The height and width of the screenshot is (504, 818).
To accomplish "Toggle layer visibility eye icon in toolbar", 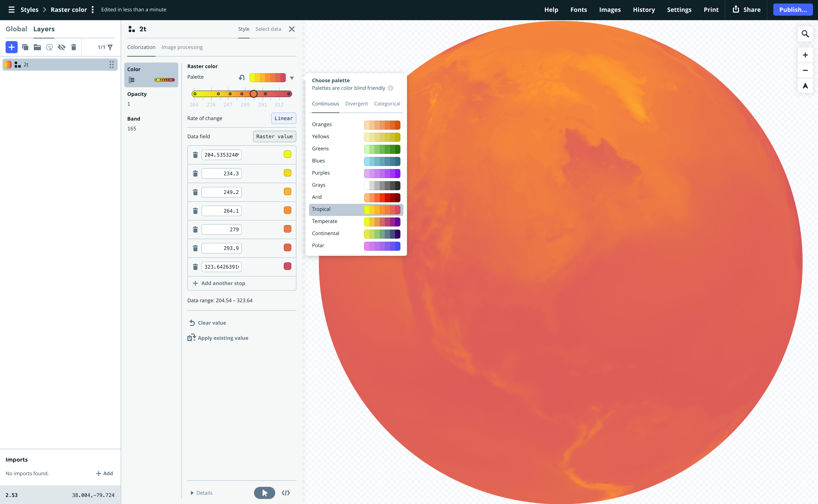I will tap(61, 47).
